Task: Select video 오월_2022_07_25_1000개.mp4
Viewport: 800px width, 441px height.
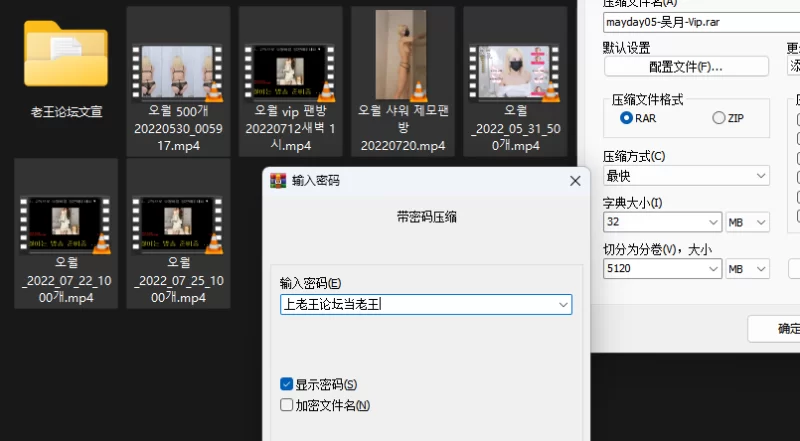Action: pos(178,233)
